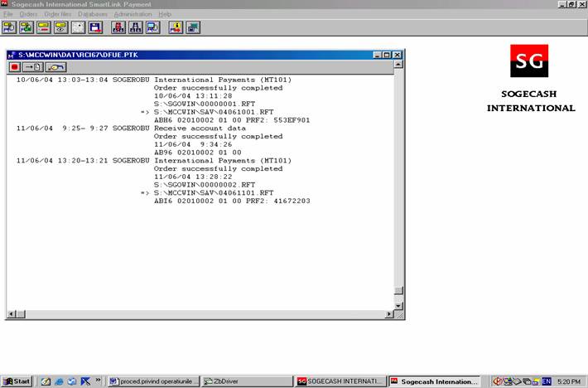Click log line "10/06/04 13:03-13:04 SOGEROBU"
Image resolution: width=588 pixels, height=388 pixels.
pos(83,80)
